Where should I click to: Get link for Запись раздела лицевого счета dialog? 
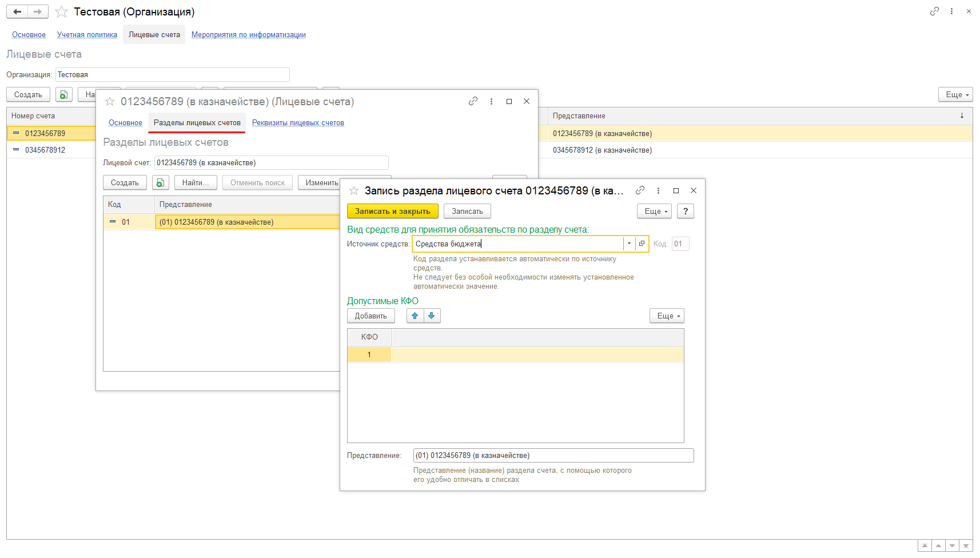point(640,190)
